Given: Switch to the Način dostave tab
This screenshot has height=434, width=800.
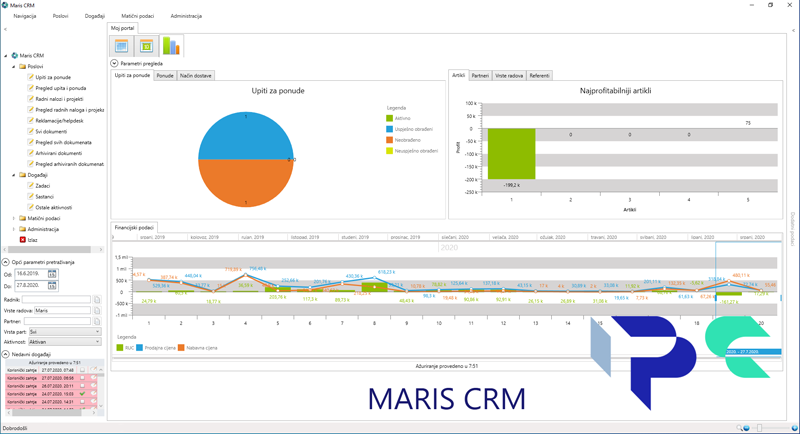Looking at the screenshot, I should click(x=195, y=75).
